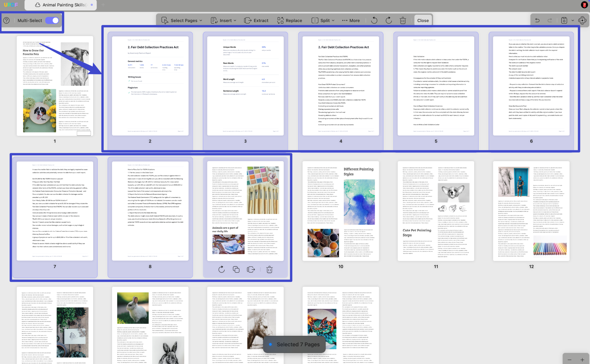The width and height of the screenshot is (590, 364).
Task: Click the save icon
Action: click(x=564, y=20)
